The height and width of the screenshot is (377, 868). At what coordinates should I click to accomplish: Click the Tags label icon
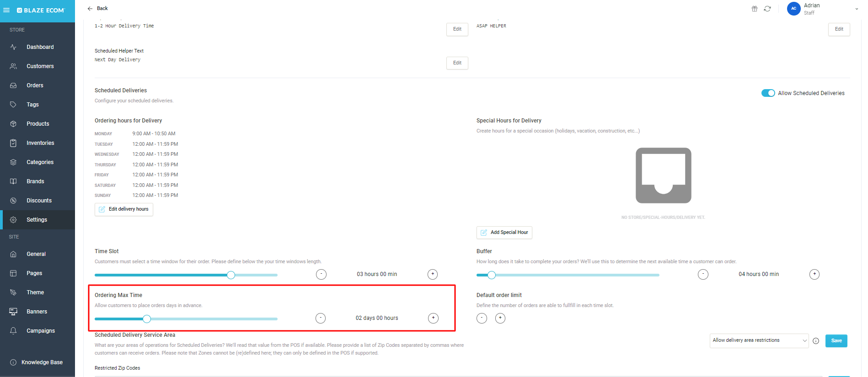click(x=13, y=105)
